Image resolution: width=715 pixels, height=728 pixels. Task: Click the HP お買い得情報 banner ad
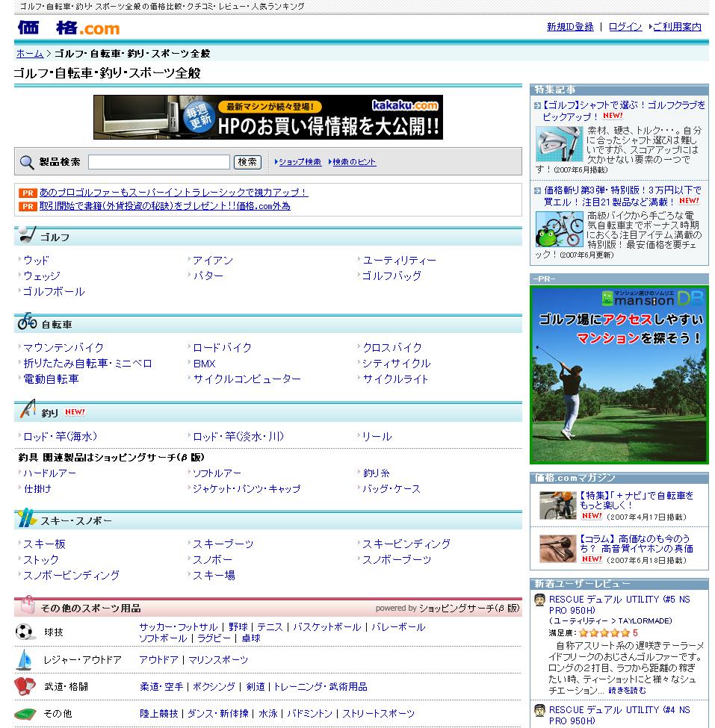click(x=268, y=117)
